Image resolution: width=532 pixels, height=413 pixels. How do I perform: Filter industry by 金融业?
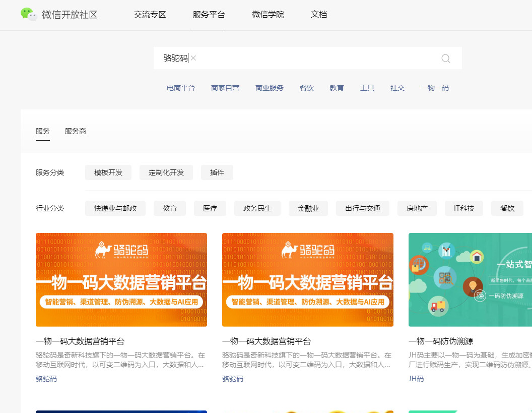308,208
